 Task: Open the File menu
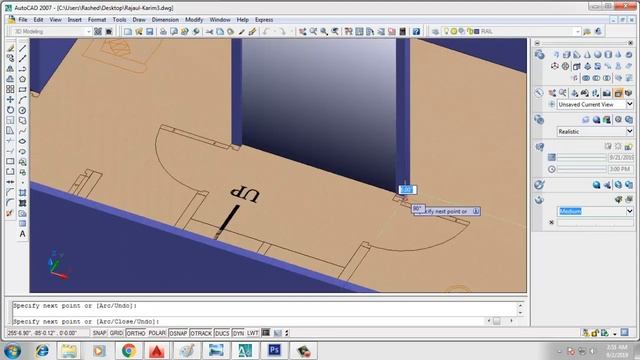pos(23,20)
